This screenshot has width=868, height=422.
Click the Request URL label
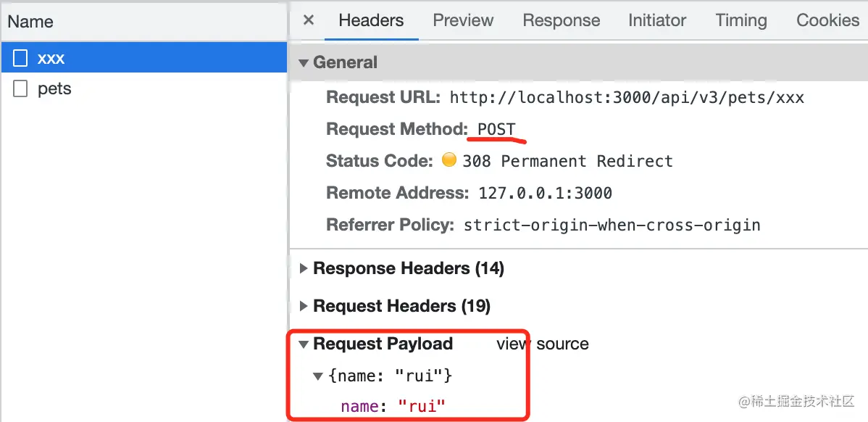383,98
